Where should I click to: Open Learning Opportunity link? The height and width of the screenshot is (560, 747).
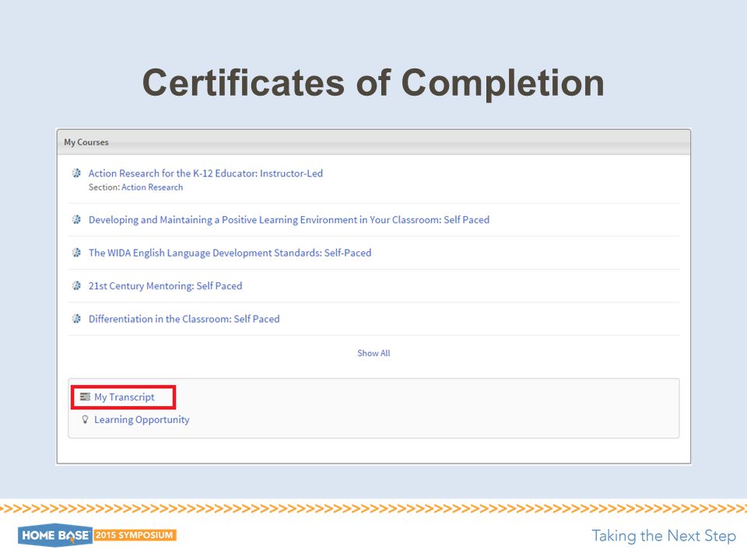(x=142, y=419)
